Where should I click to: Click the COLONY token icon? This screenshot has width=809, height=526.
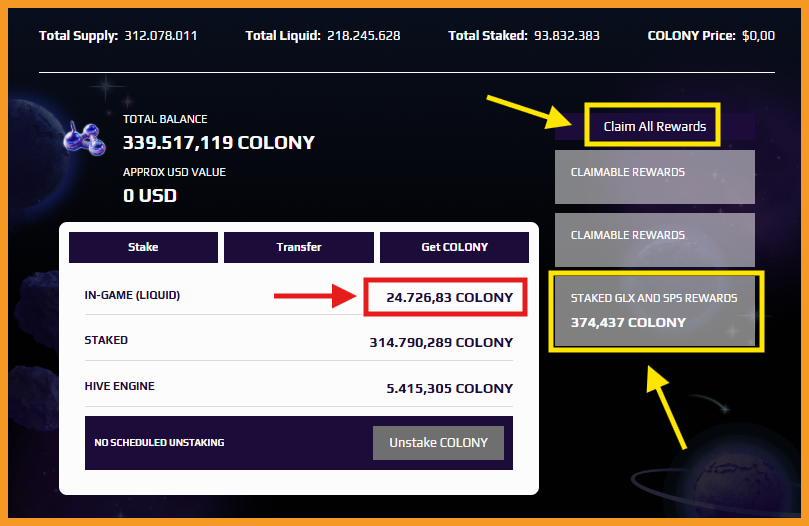click(85, 138)
